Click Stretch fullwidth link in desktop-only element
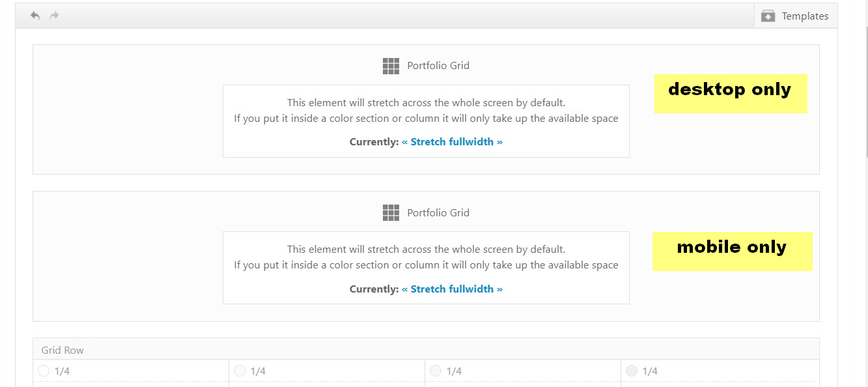 pyautogui.click(x=452, y=141)
